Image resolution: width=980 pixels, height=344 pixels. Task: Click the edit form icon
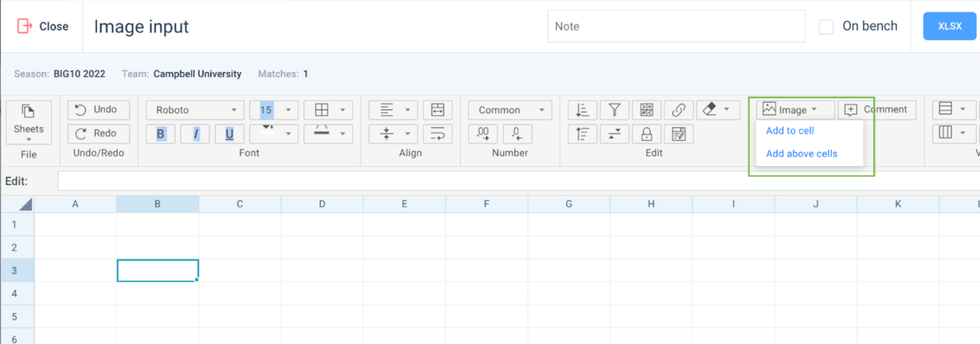pos(679,133)
